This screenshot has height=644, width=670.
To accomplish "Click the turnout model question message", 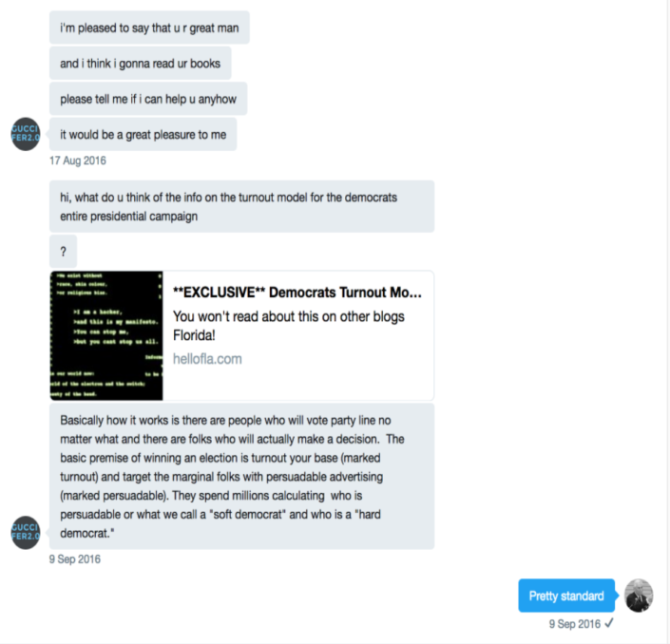I will pos(241,207).
